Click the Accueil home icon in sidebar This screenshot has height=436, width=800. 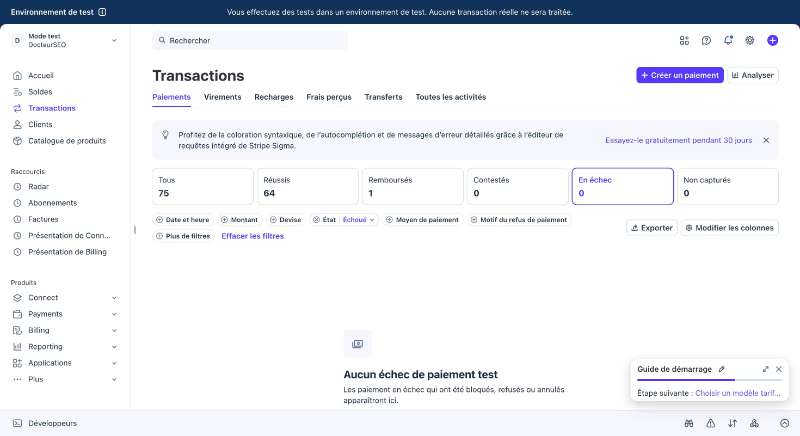tap(17, 75)
